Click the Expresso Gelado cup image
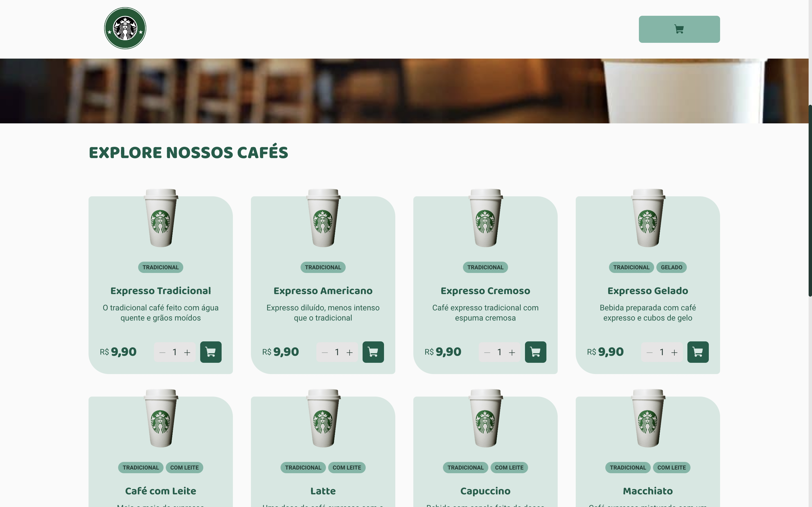The height and width of the screenshot is (507, 812). tap(648, 218)
